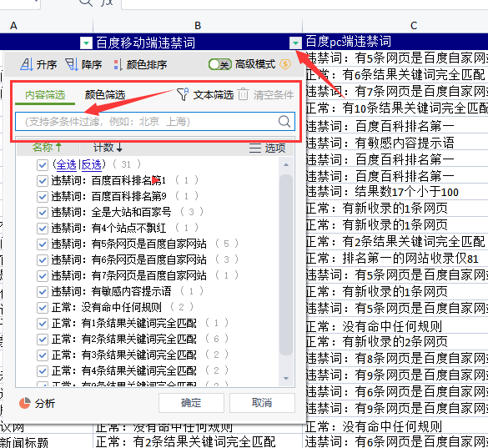Confirm filter with 确定 button
488x448 pixels.
point(191,403)
